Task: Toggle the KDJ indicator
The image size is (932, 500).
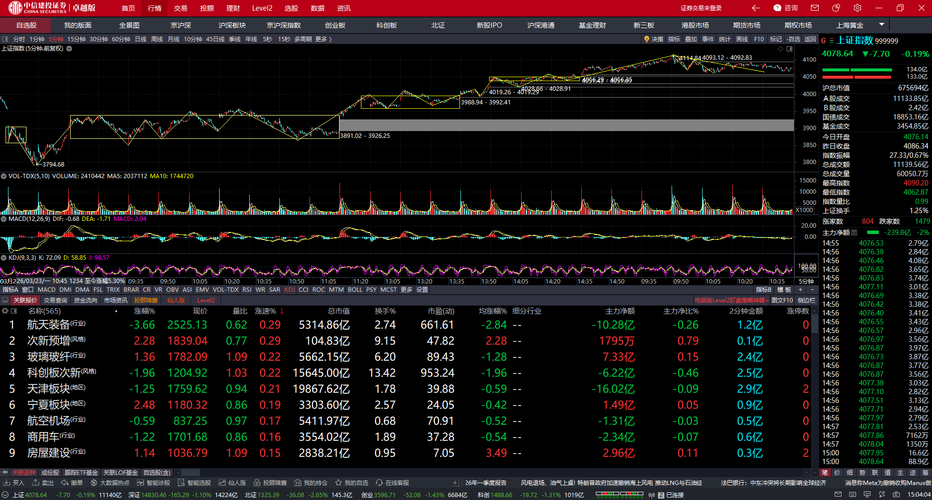Action: pos(289,290)
